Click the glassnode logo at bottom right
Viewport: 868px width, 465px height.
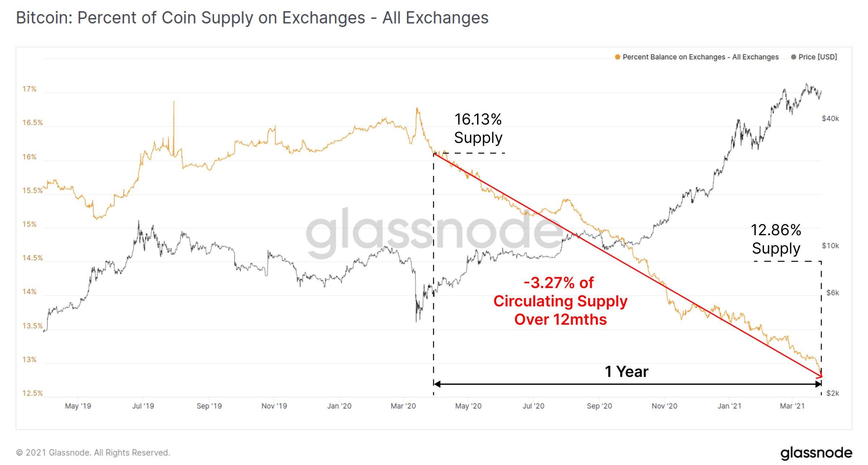[816, 453]
